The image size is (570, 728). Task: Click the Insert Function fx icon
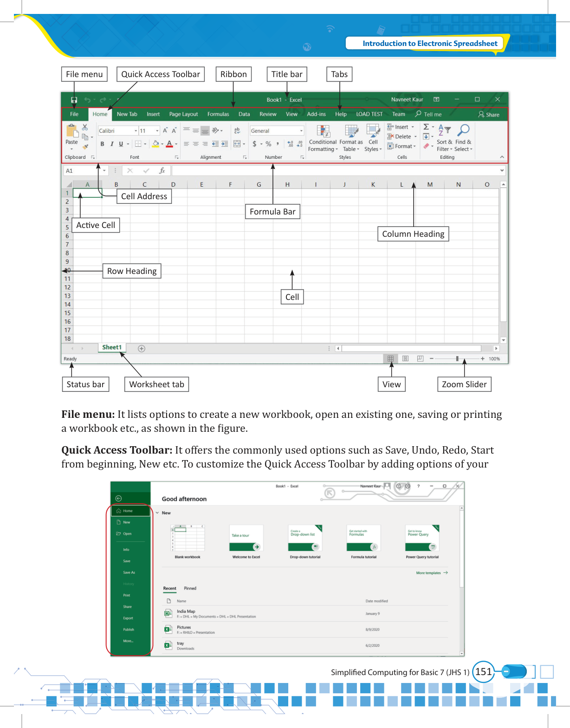tap(162, 171)
